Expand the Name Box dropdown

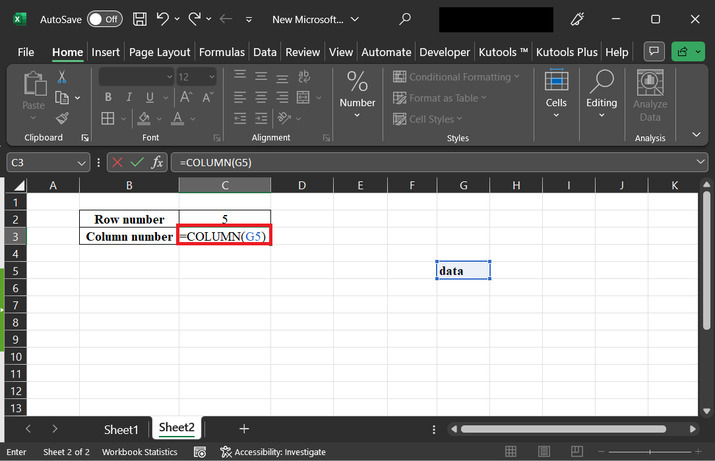[x=81, y=163]
